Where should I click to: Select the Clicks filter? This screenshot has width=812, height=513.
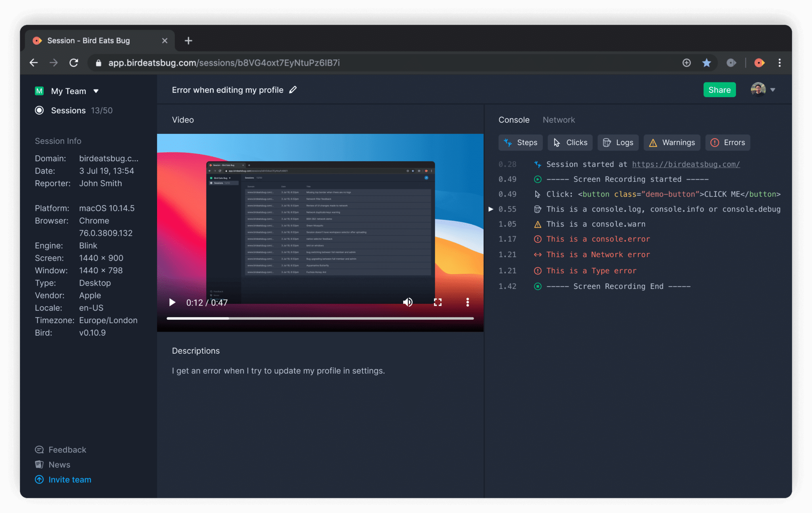click(570, 142)
